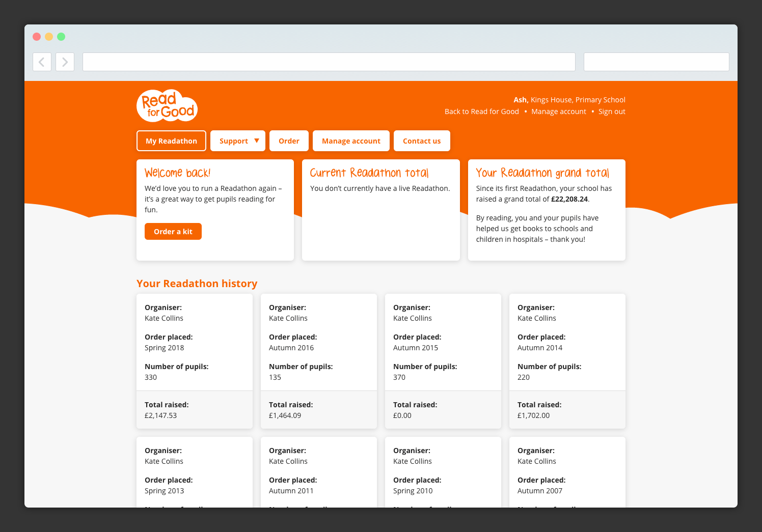Select the £0.00 total raised
Screen dimensions: 762x532
(x=402, y=415)
